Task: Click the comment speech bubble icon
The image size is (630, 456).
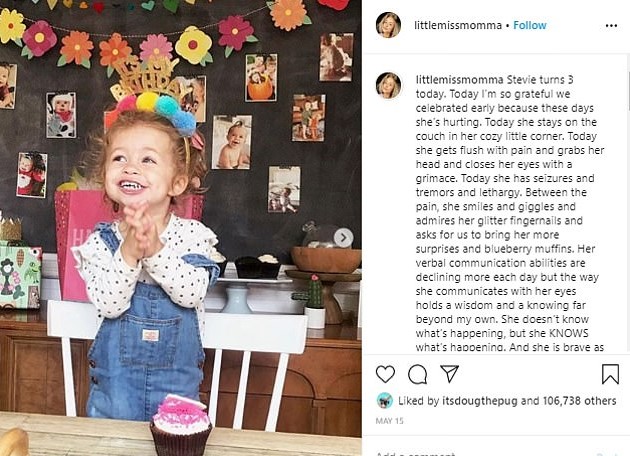Action: (x=417, y=373)
